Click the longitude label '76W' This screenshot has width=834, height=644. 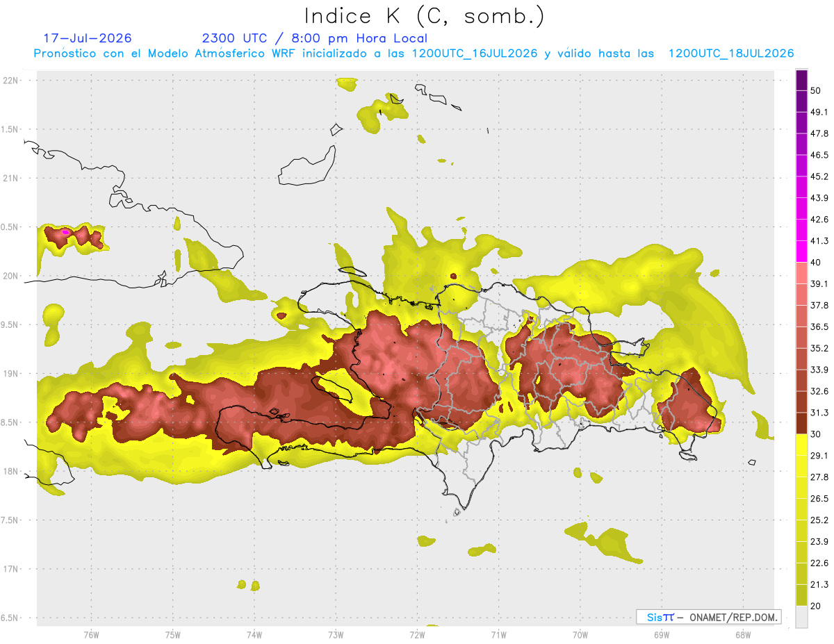91,635
